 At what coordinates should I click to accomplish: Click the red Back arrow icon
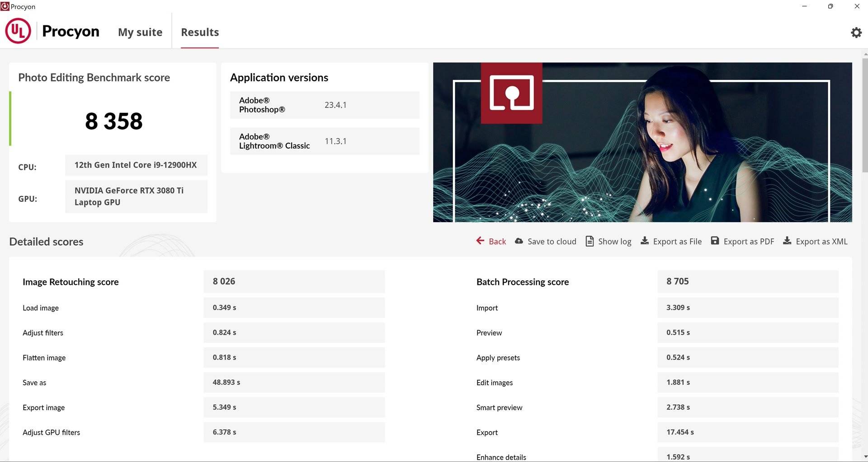480,241
